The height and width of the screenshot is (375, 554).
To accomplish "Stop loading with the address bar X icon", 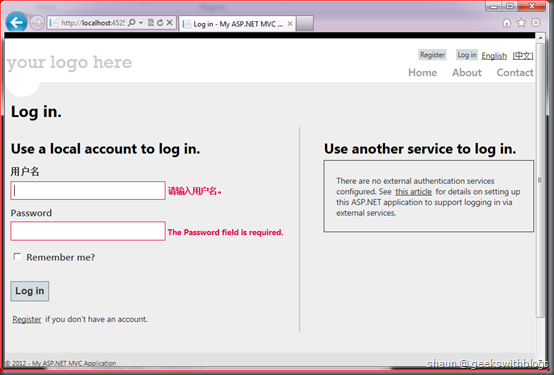I will (x=170, y=23).
